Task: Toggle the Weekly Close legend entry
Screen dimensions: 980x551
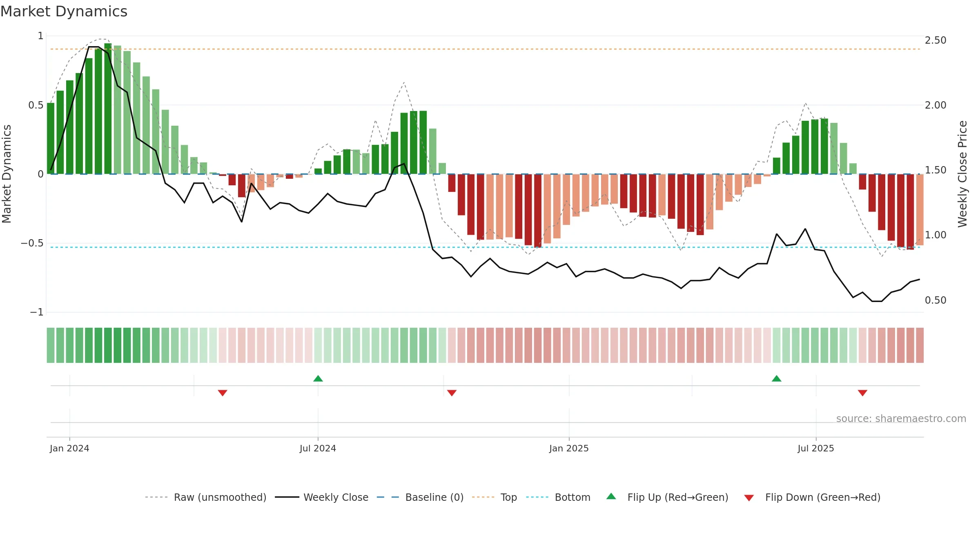Action: (321, 497)
